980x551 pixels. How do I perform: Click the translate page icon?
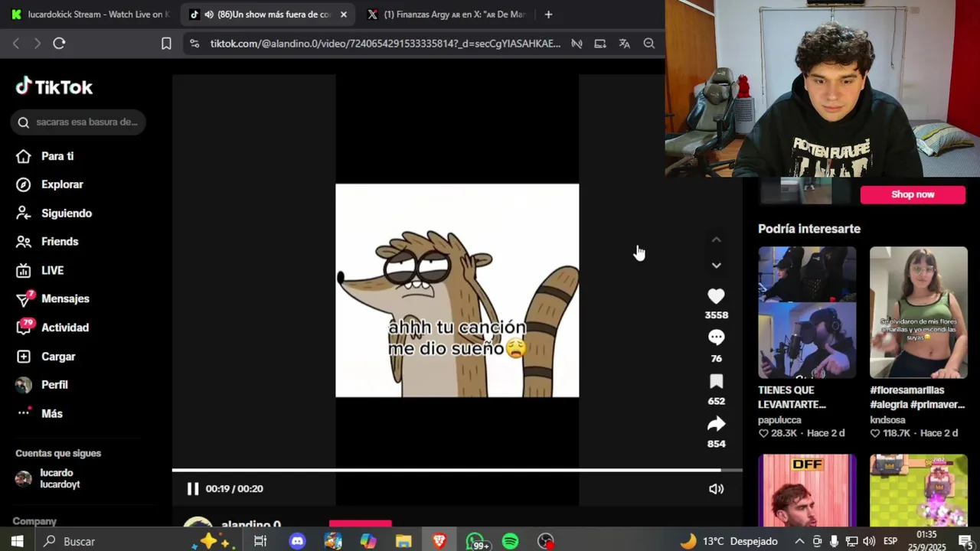click(624, 44)
